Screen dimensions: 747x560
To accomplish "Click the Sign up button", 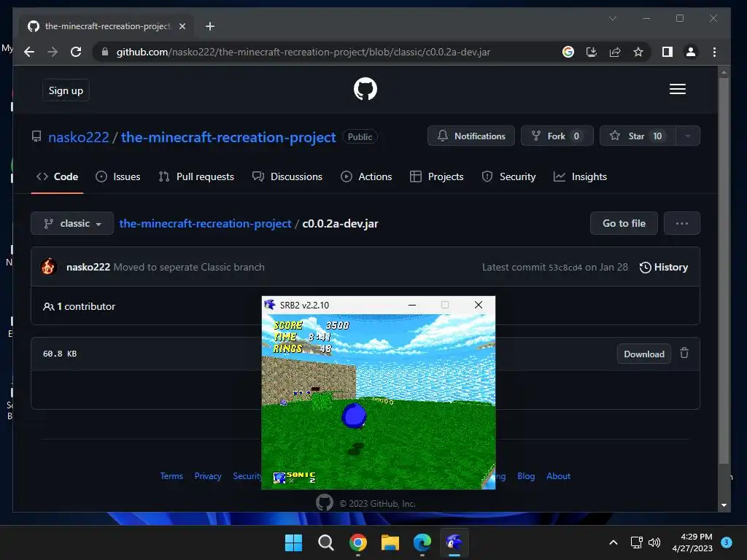I will click(x=66, y=90).
